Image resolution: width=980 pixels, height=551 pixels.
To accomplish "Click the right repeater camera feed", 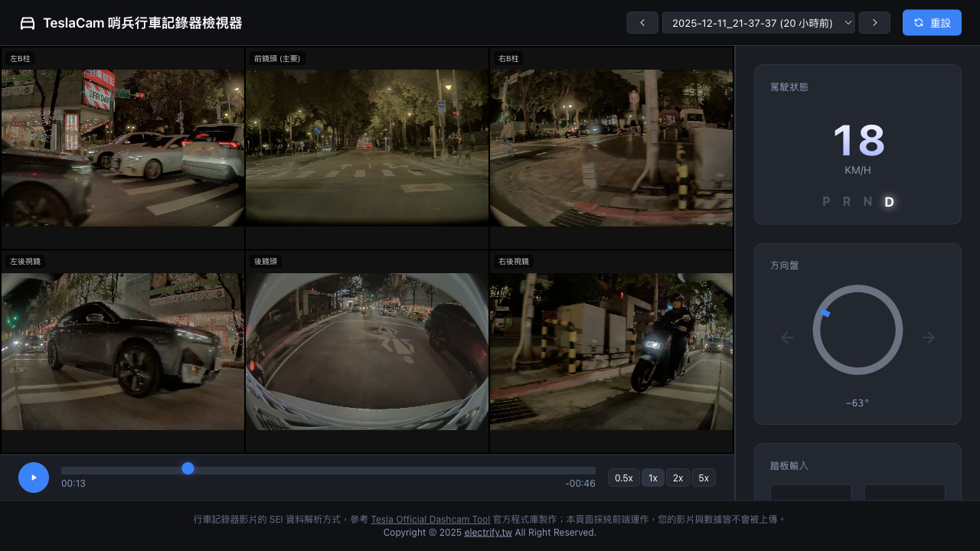I will (611, 351).
